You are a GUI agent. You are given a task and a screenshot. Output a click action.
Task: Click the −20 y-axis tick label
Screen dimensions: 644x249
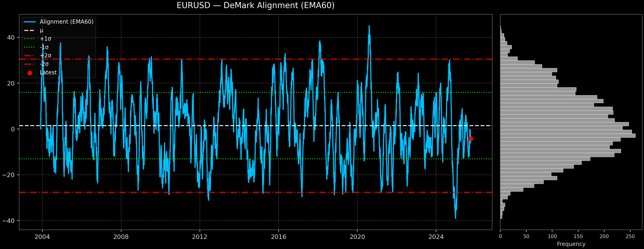(x=8, y=175)
